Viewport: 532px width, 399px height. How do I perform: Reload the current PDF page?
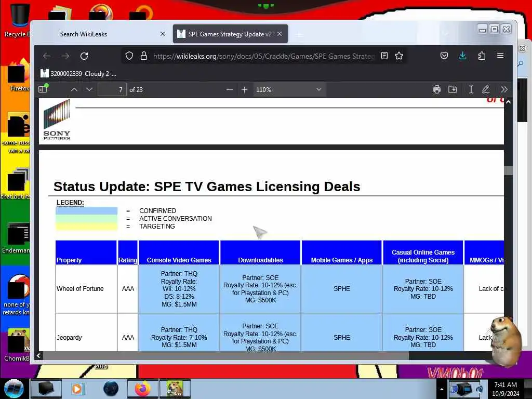click(x=84, y=56)
